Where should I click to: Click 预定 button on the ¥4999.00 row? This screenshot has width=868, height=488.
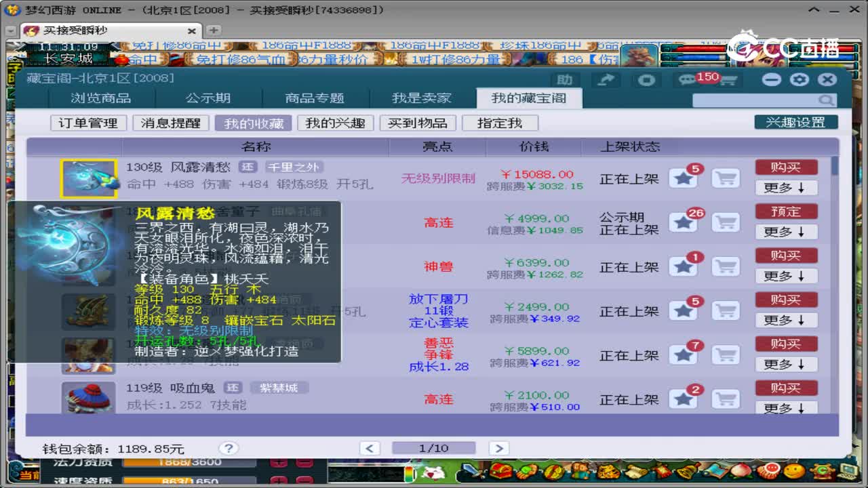pyautogui.click(x=786, y=211)
